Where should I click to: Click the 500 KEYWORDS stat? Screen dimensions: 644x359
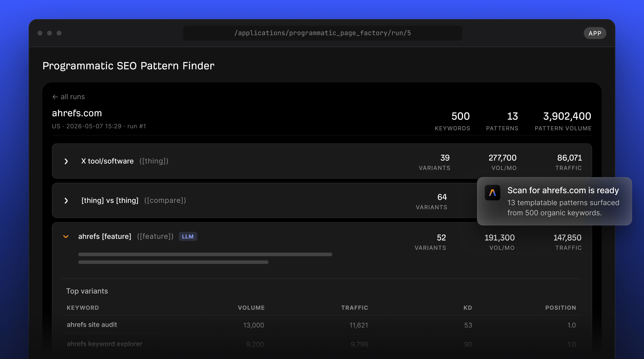452,121
